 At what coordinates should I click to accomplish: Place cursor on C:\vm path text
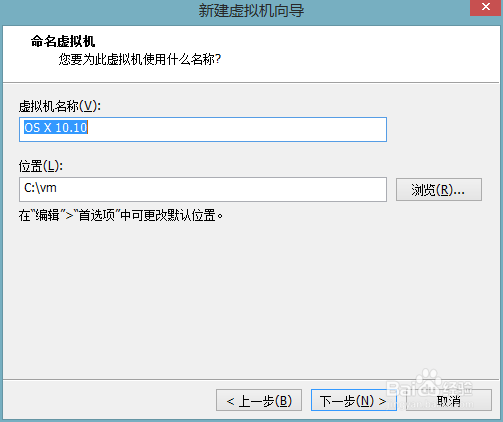coord(40,188)
